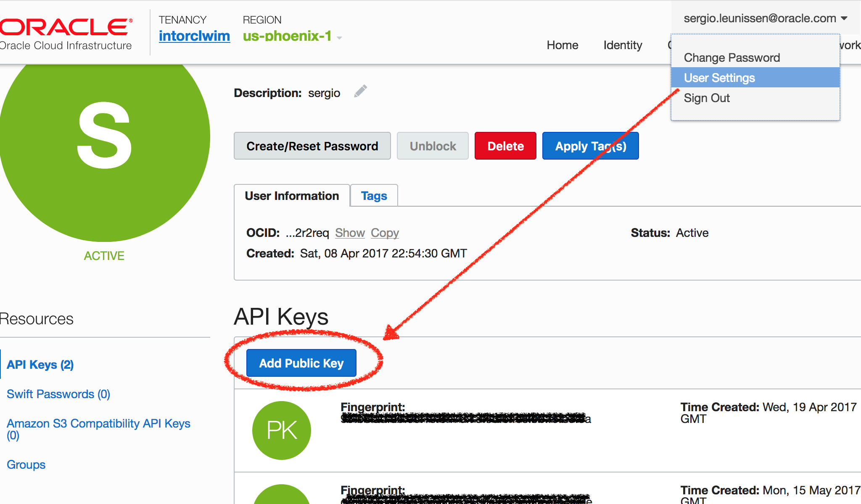Select Change Password from the user menu
Viewport: 861px width, 504px height.
732,58
